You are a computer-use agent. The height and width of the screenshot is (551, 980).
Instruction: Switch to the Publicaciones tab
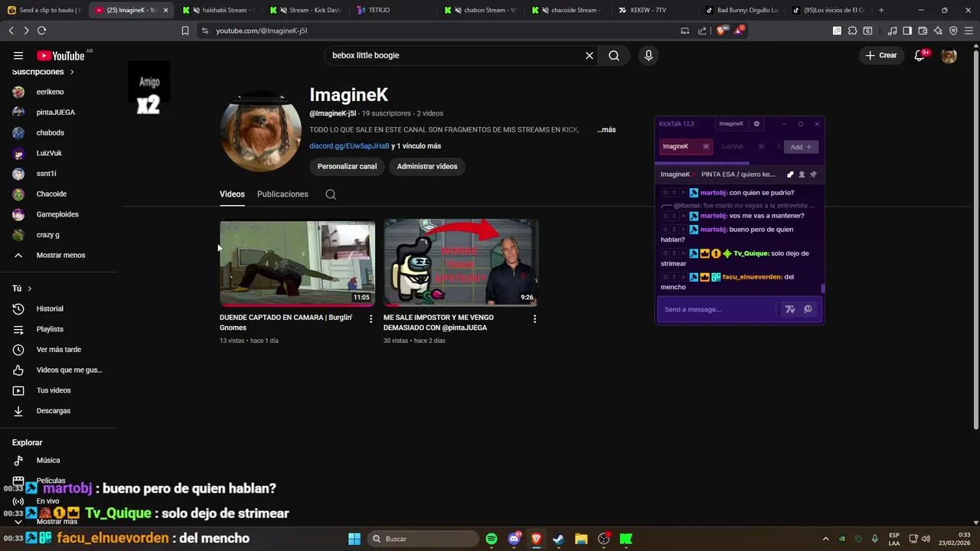point(283,194)
